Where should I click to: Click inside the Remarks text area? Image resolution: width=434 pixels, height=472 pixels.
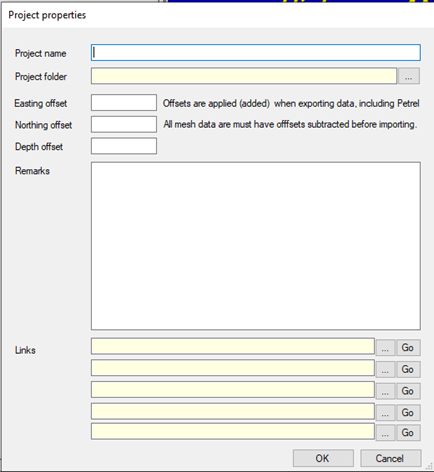(x=256, y=246)
